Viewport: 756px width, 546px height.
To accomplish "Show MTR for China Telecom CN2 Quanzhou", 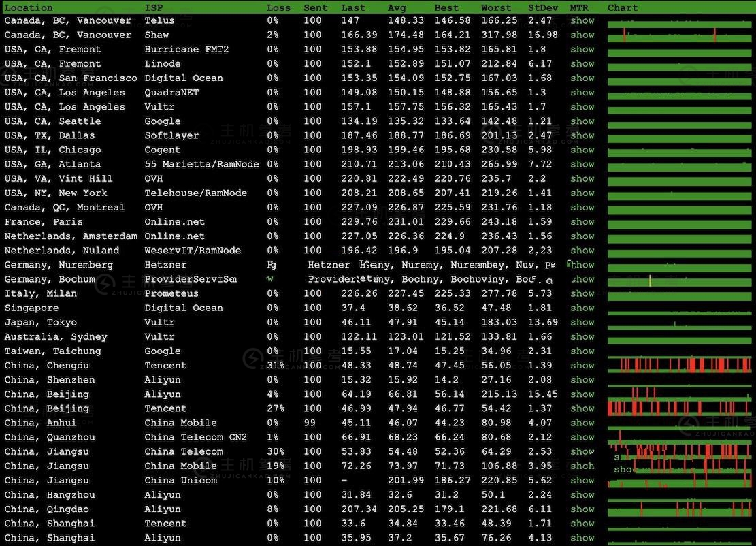I will pos(582,437).
